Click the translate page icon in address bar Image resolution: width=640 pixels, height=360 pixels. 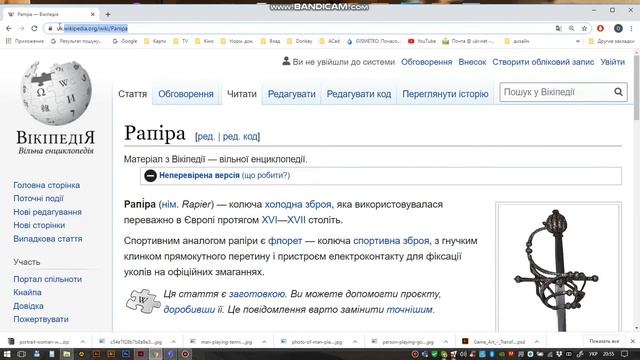coord(558,28)
